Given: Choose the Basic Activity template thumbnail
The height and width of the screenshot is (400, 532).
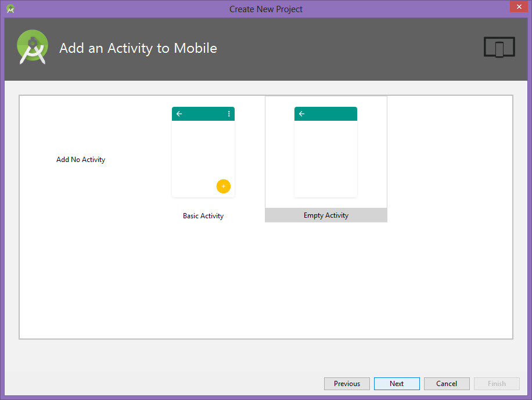Looking at the screenshot, I should (203, 152).
